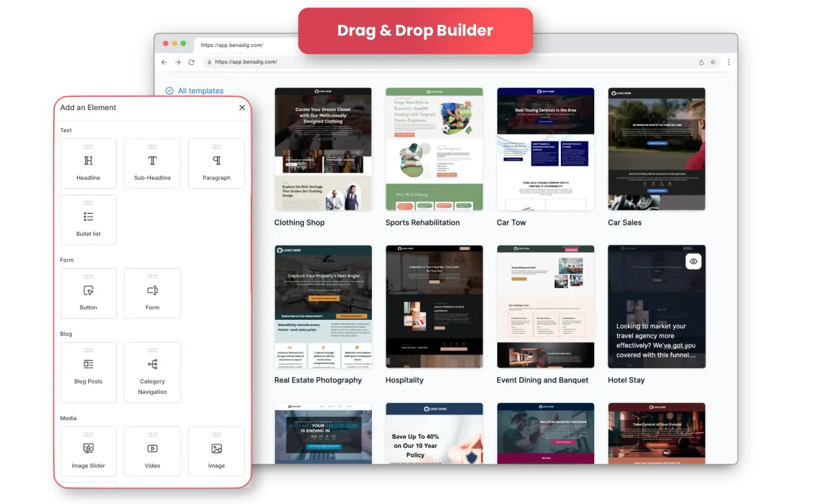This screenshot has height=504, width=831.
Task: Add a Sub-Headline element
Action: pos(152,163)
